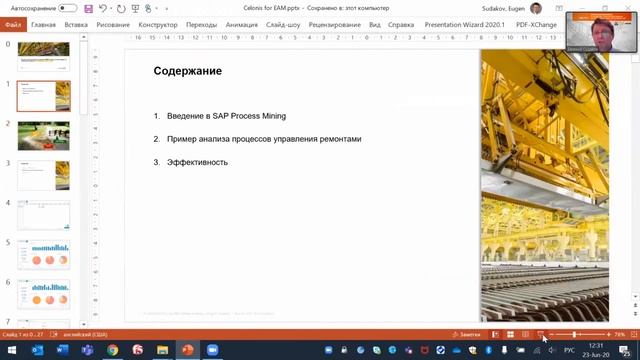Viewport: 640px width, 360px height.
Task: Start slideshow from beginning icon
Action: 135,8
